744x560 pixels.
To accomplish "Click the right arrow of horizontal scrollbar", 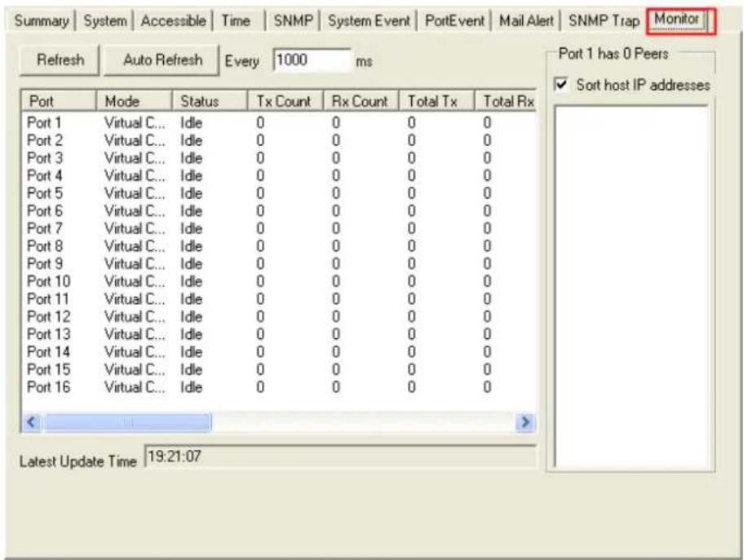I will tap(525, 422).
